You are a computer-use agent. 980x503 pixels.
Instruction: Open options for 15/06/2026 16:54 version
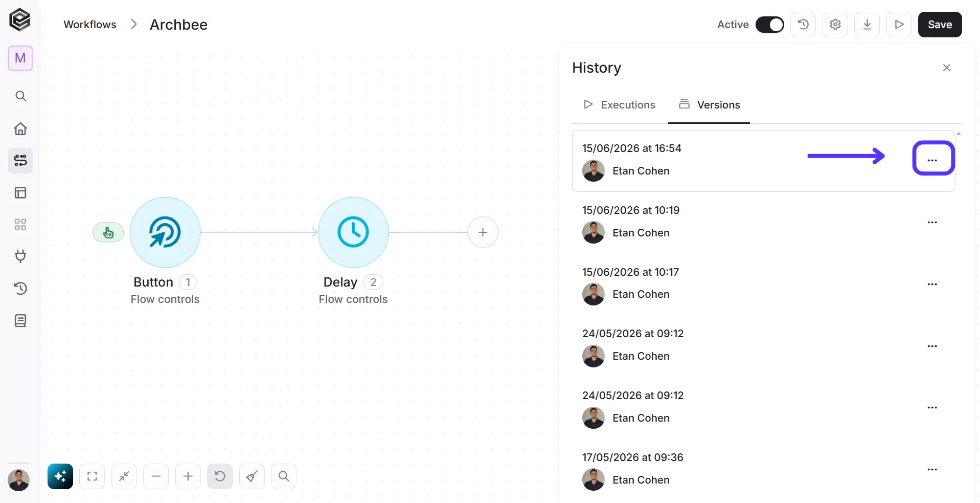click(932, 160)
